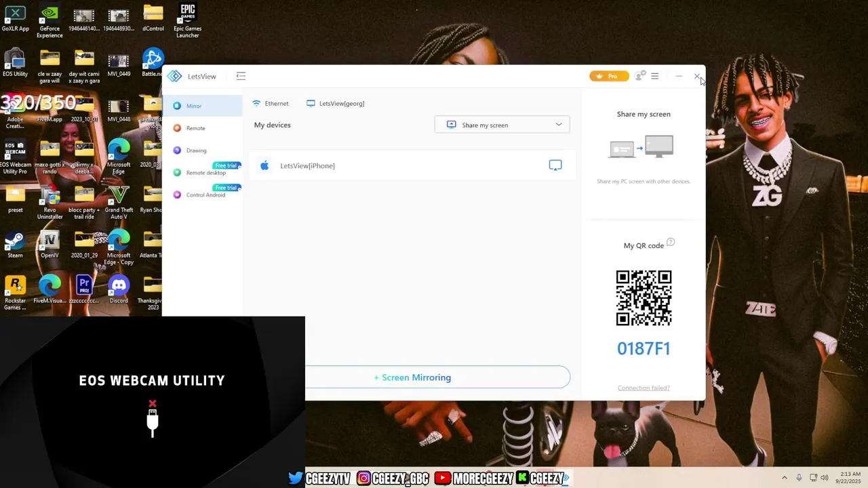Open the network tray icon
Viewport: 868px width, 488px height.
(813, 478)
